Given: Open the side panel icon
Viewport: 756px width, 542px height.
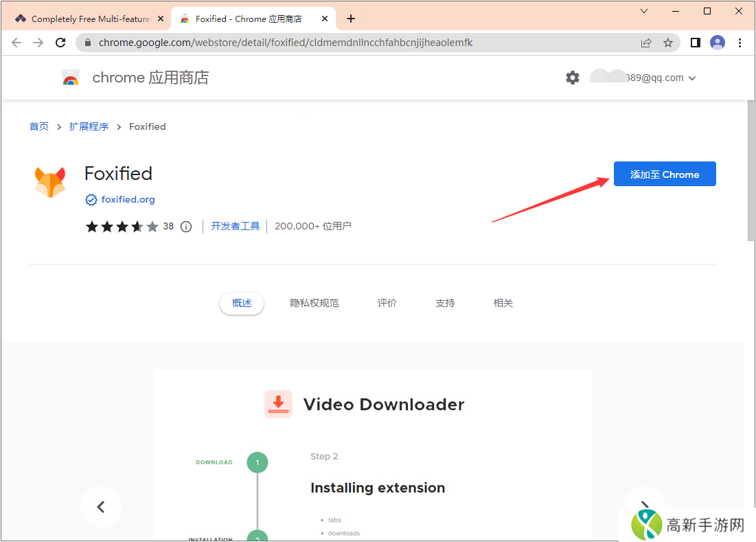Looking at the screenshot, I should (694, 42).
